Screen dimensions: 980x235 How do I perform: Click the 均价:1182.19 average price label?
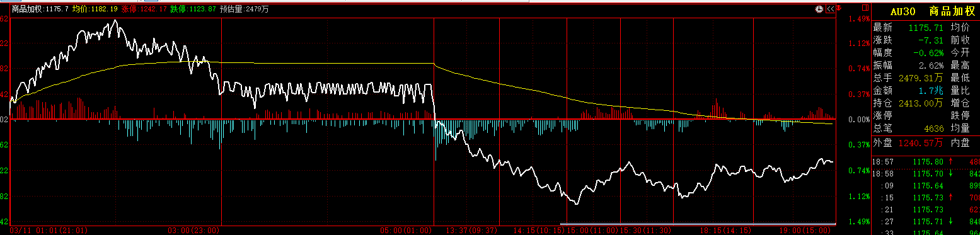coord(95,9)
